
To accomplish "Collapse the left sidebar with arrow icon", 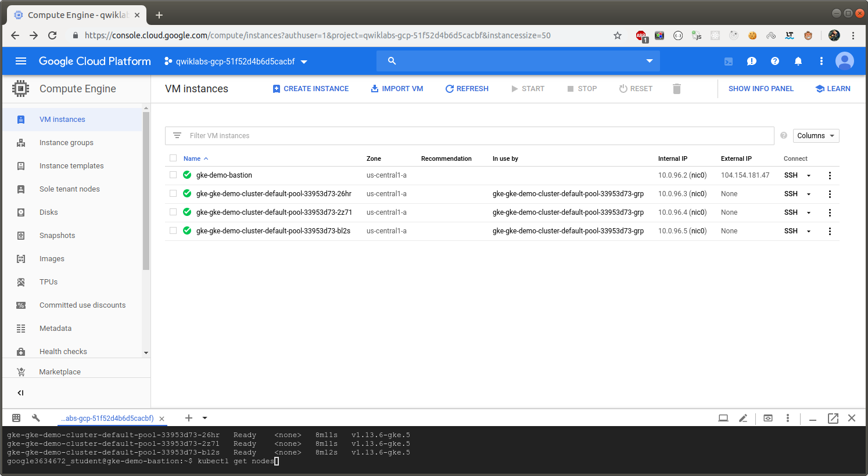I will 20,393.
